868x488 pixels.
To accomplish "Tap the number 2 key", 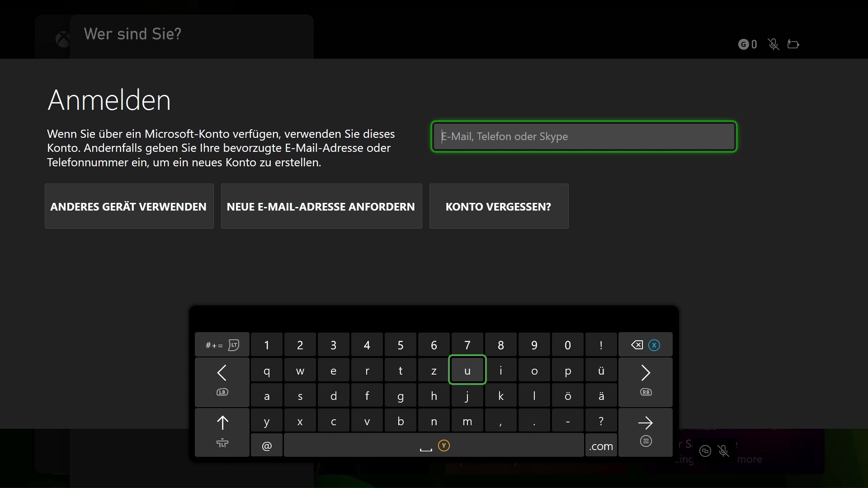I will (300, 345).
